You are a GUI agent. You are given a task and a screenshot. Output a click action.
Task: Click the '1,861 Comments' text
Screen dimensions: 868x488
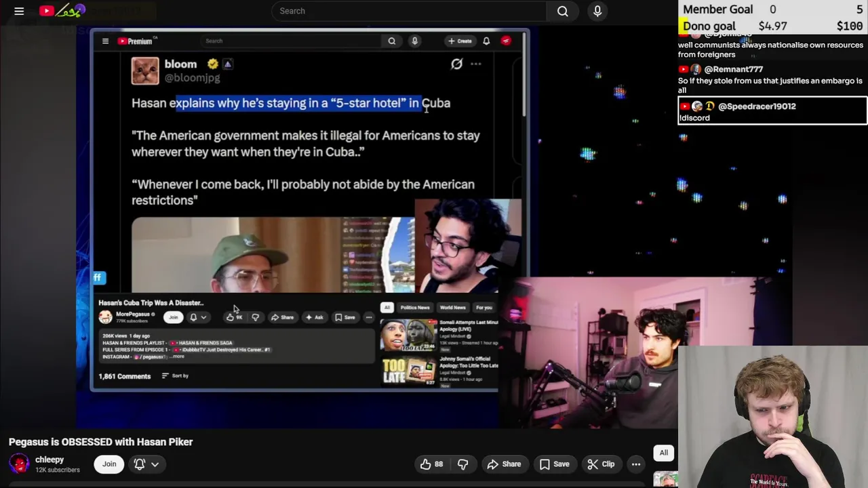pos(125,376)
